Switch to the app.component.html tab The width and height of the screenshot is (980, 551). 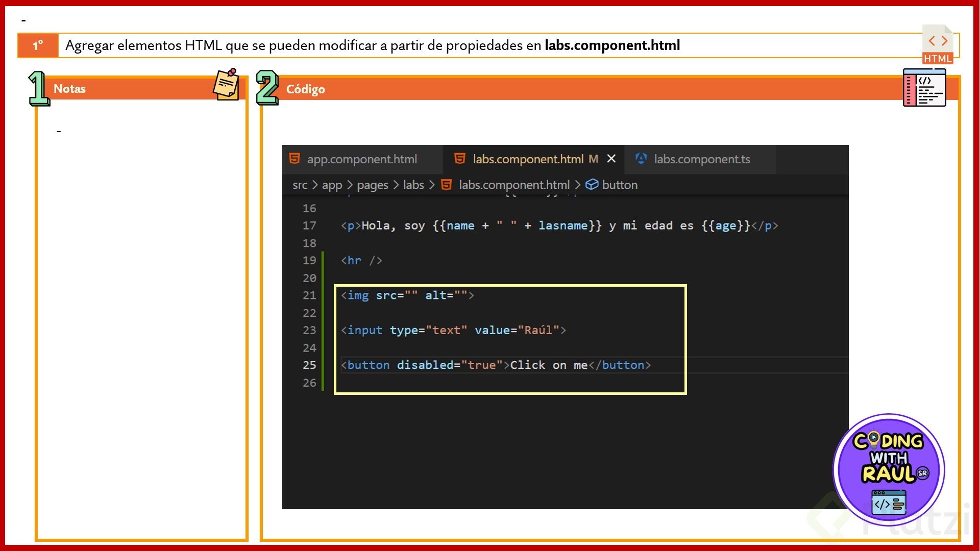[361, 159]
